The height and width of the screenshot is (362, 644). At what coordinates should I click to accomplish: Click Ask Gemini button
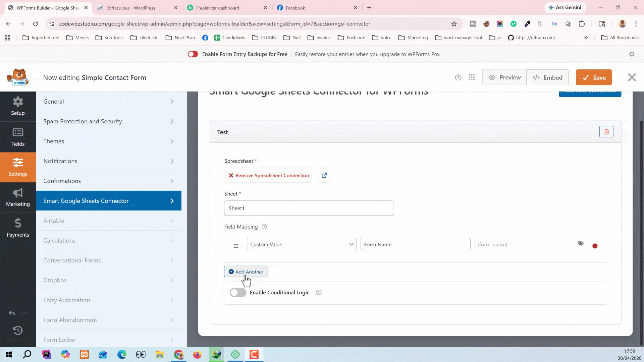[565, 7]
